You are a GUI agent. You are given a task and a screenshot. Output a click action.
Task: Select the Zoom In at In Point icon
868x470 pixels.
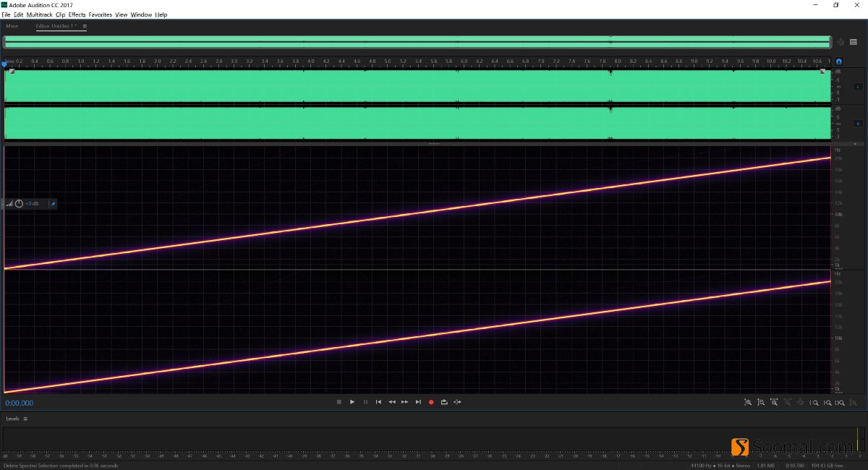(x=814, y=402)
